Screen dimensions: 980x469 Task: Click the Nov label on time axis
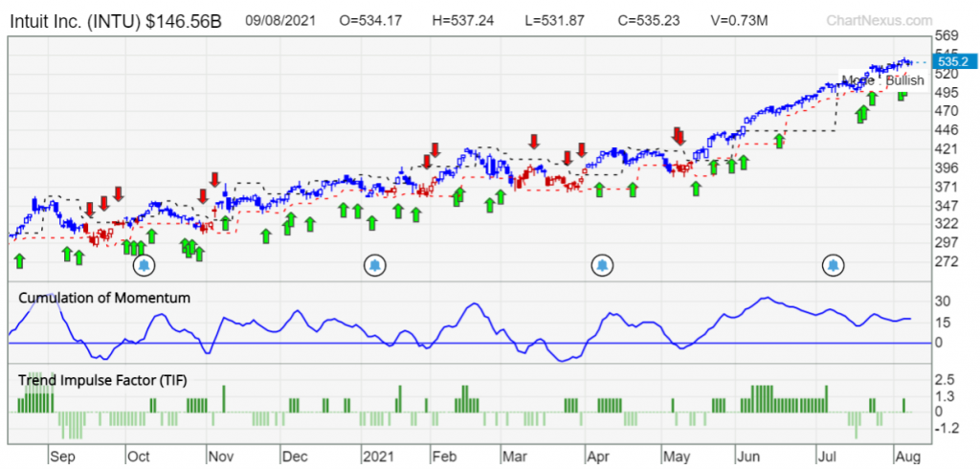coord(221,456)
